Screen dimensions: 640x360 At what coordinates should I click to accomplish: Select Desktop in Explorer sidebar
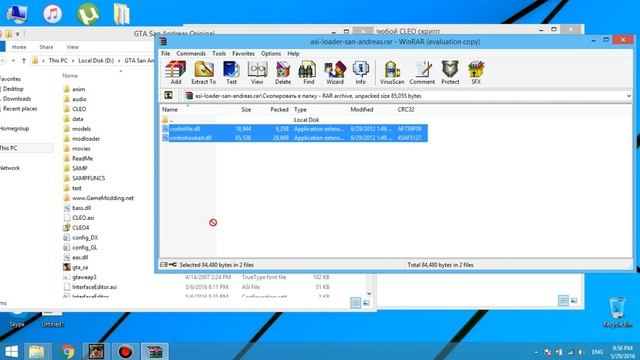tap(13, 89)
